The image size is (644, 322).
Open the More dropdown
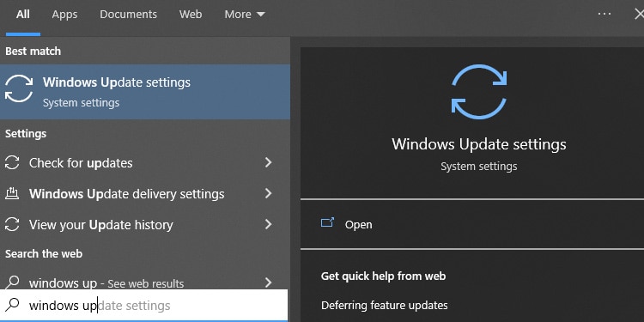(245, 15)
